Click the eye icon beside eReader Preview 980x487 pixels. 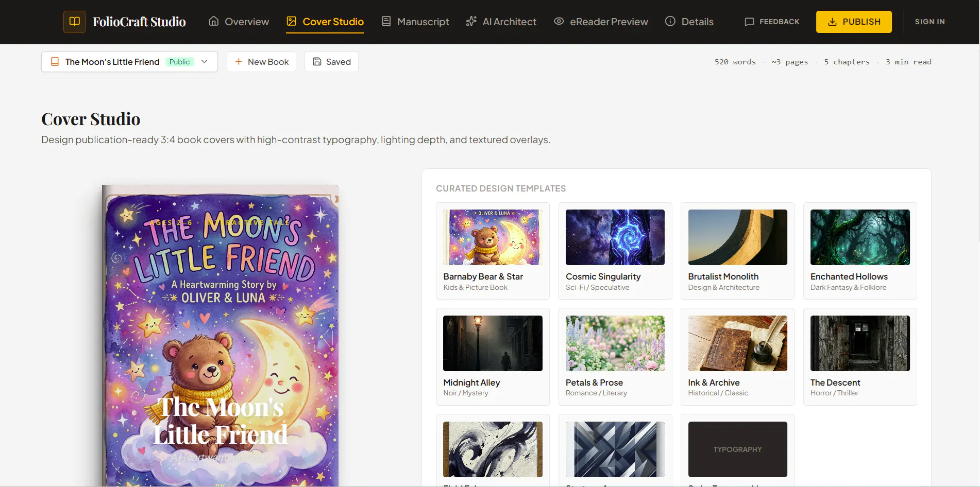pyautogui.click(x=559, y=21)
